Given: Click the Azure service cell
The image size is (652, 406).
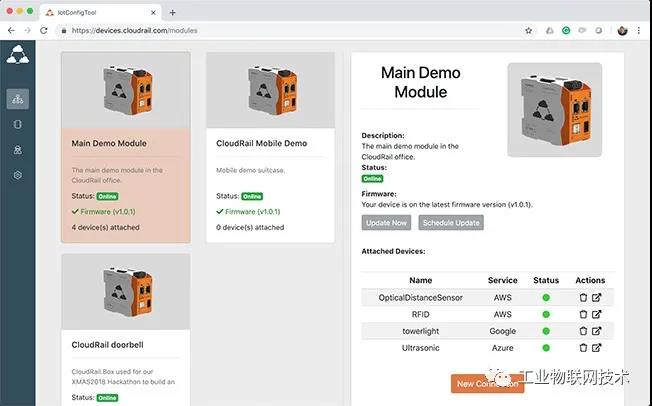Looking at the screenshot, I should 502,348.
